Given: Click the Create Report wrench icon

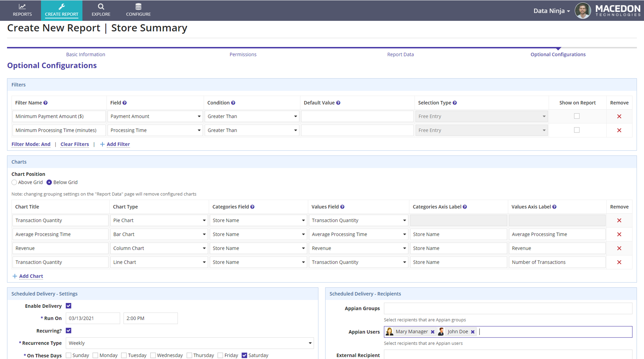Looking at the screenshot, I should point(62,7).
